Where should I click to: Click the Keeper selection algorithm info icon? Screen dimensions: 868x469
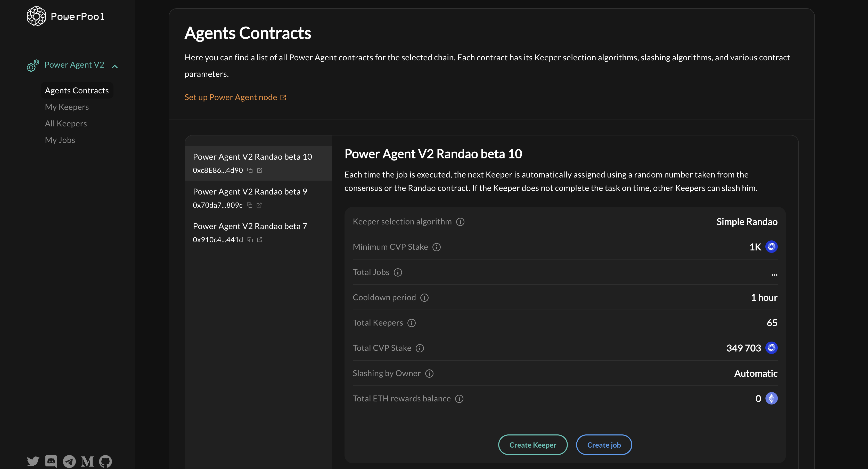tap(460, 222)
